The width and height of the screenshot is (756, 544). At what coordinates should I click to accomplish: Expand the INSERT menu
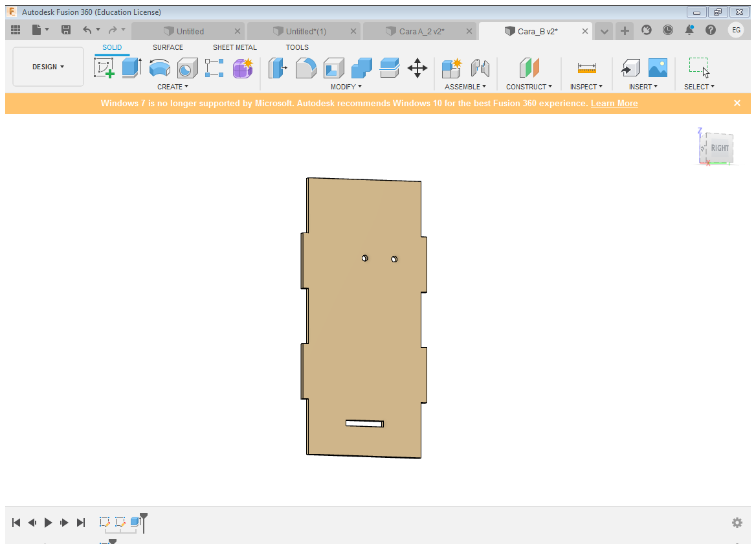[x=643, y=87]
